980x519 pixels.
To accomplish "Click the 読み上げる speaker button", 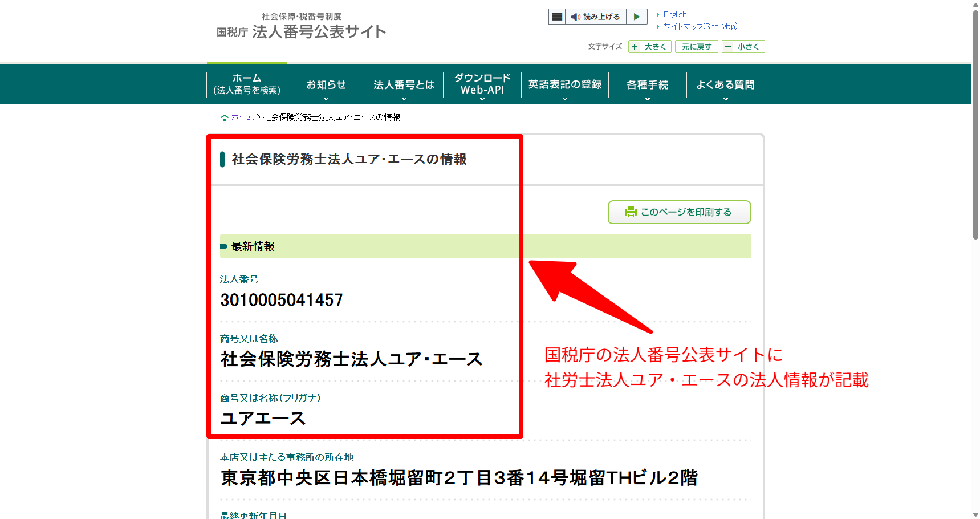I will [596, 17].
